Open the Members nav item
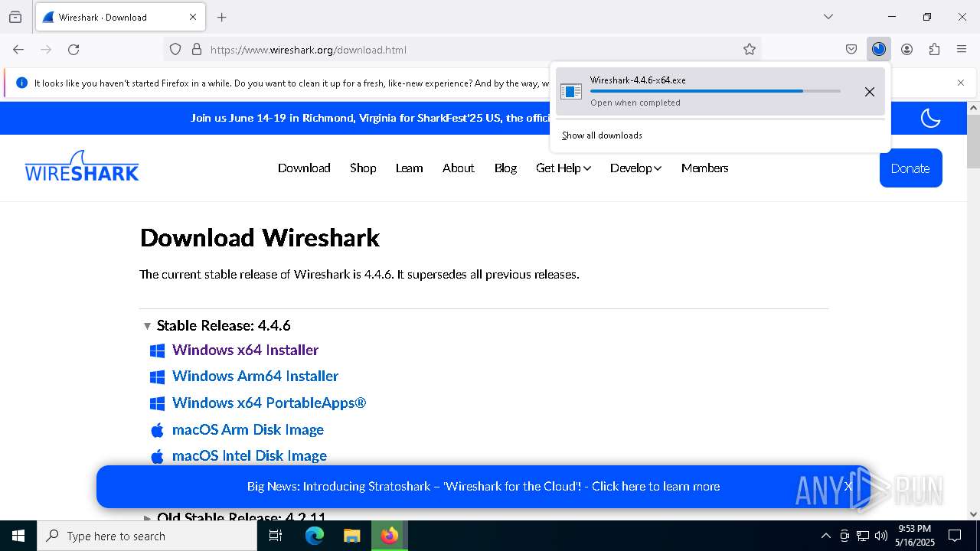 point(704,168)
